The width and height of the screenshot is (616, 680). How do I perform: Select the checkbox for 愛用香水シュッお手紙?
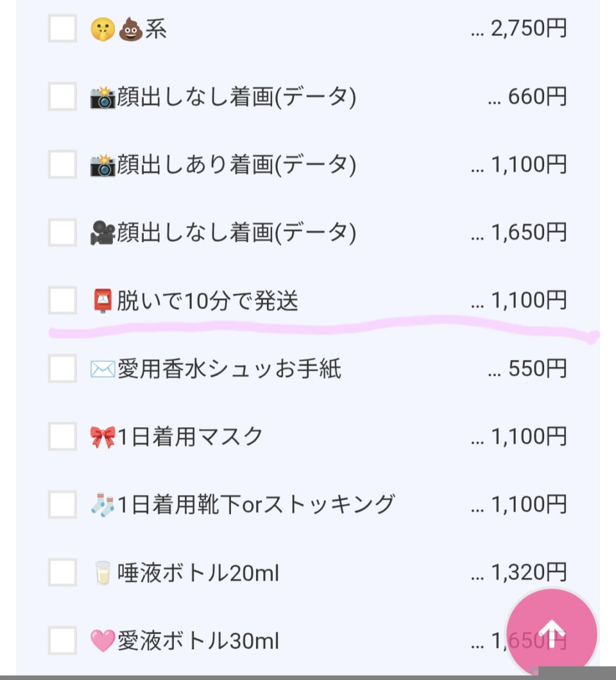[x=62, y=369]
